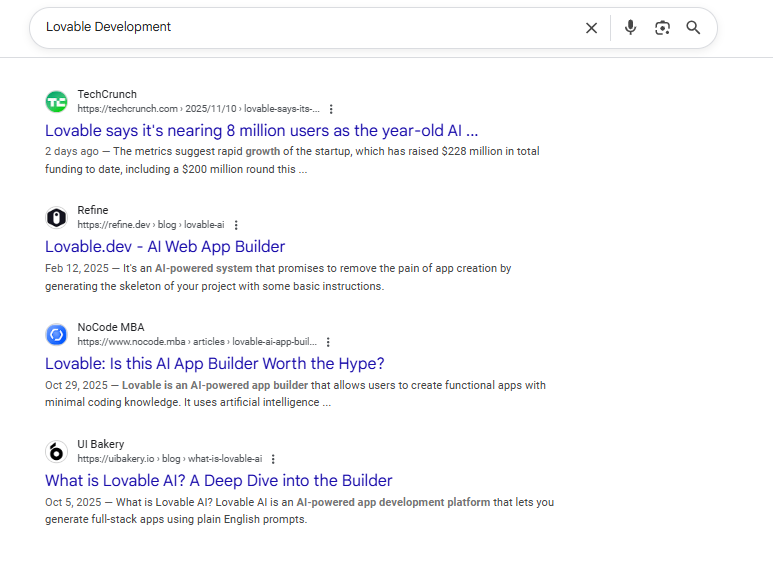Image resolution: width=773 pixels, height=566 pixels.
Task: Clear the search box text
Action: tap(591, 28)
